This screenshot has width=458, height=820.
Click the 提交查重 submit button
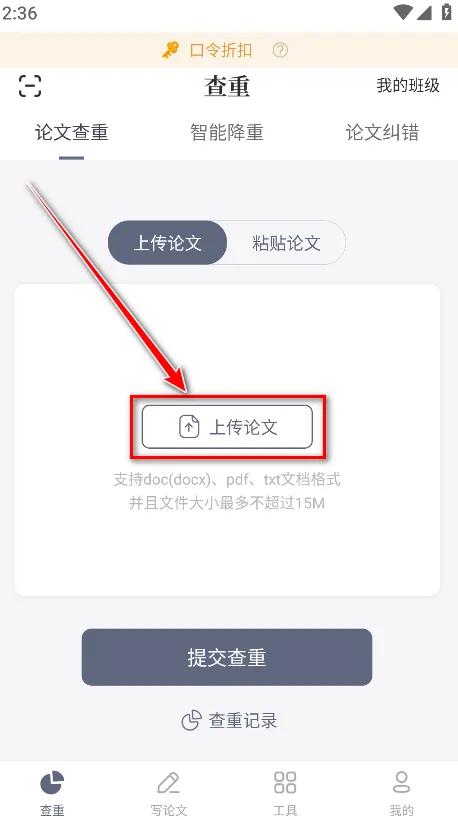tap(227, 657)
